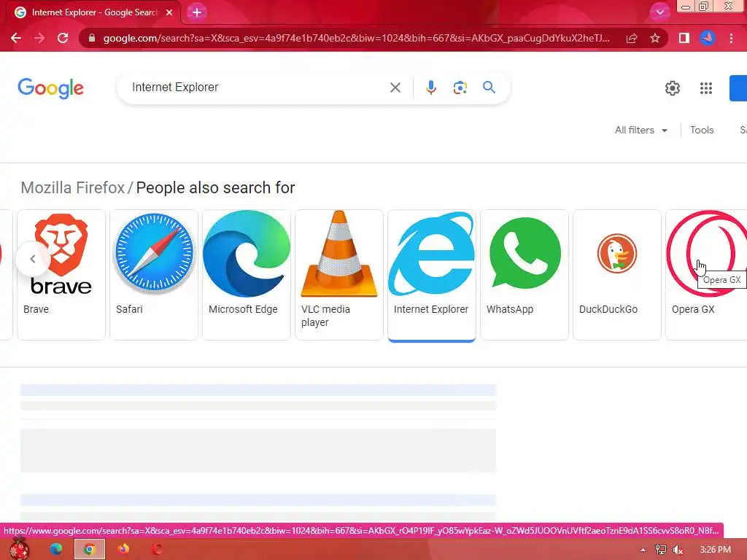Click the Mozilla Firefox breadcrumb link
Screen dimensions: 747x560
click(72, 187)
